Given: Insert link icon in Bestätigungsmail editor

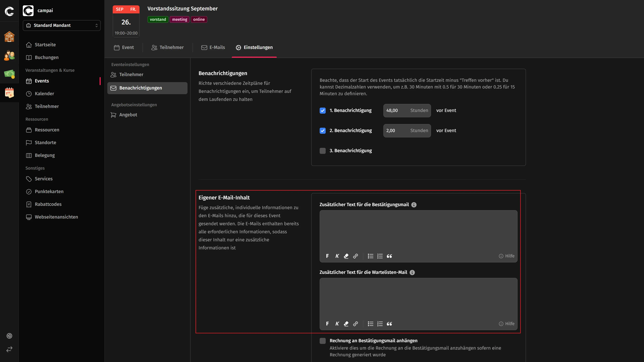Looking at the screenshot, I should tap(356, 256).
